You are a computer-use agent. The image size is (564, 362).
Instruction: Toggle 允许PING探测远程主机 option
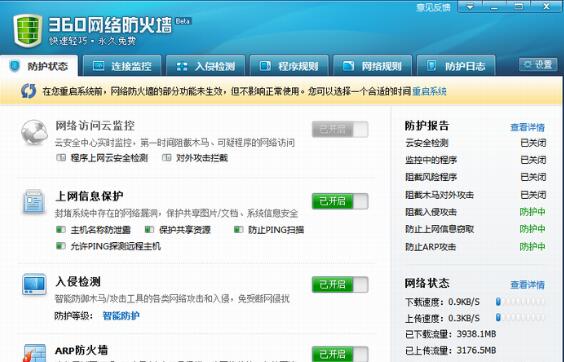click(x=109, y=246)
